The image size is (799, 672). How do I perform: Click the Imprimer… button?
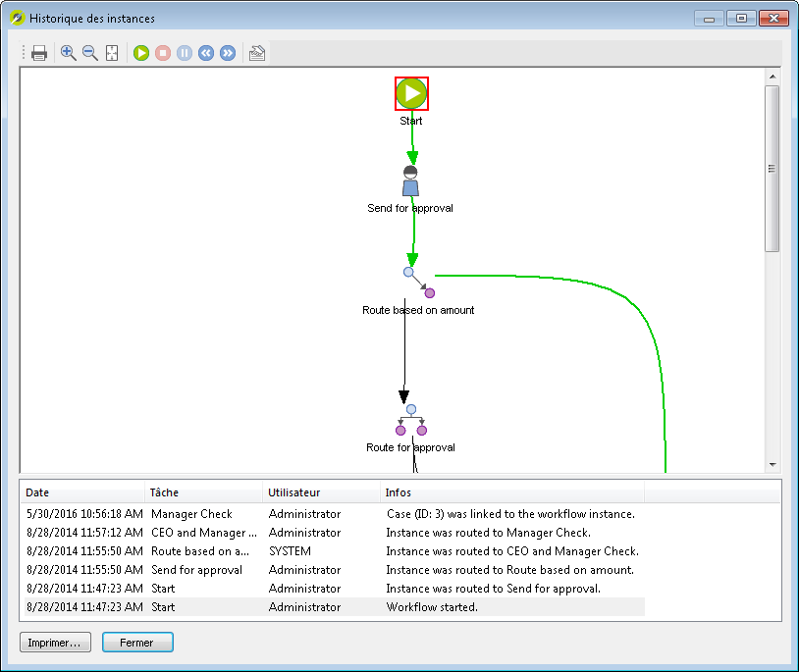point(55,643)
